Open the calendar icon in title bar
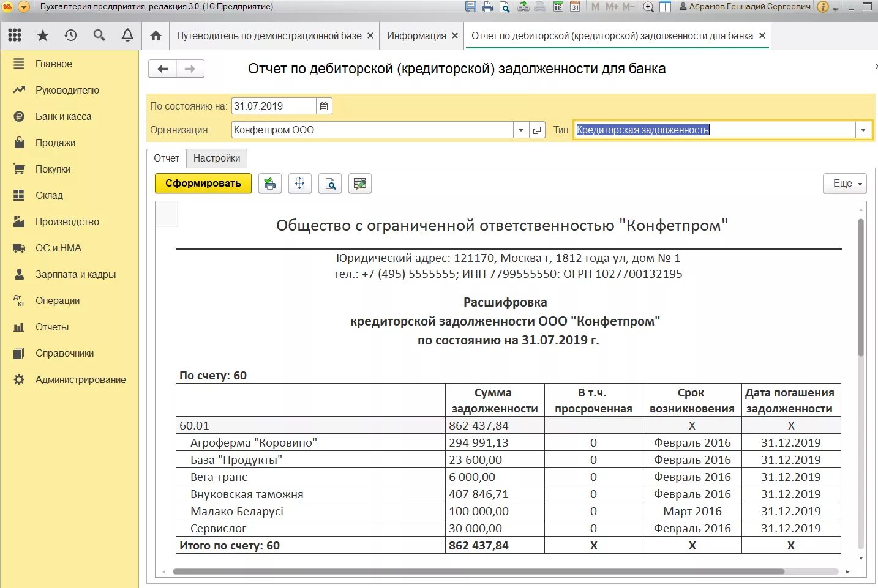Viewport: 878px width, 588px height. click(575, 7)
